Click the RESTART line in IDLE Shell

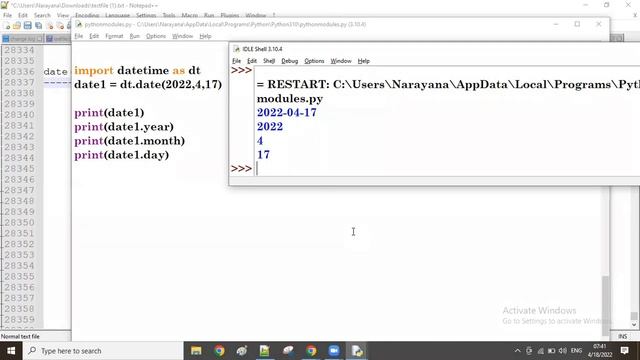[448, 84]
